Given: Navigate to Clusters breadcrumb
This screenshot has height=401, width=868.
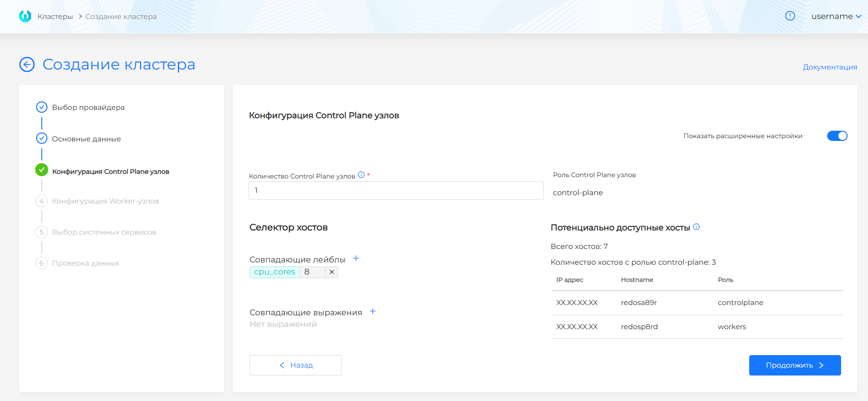Looking at the screenshot, I should 55,17.
